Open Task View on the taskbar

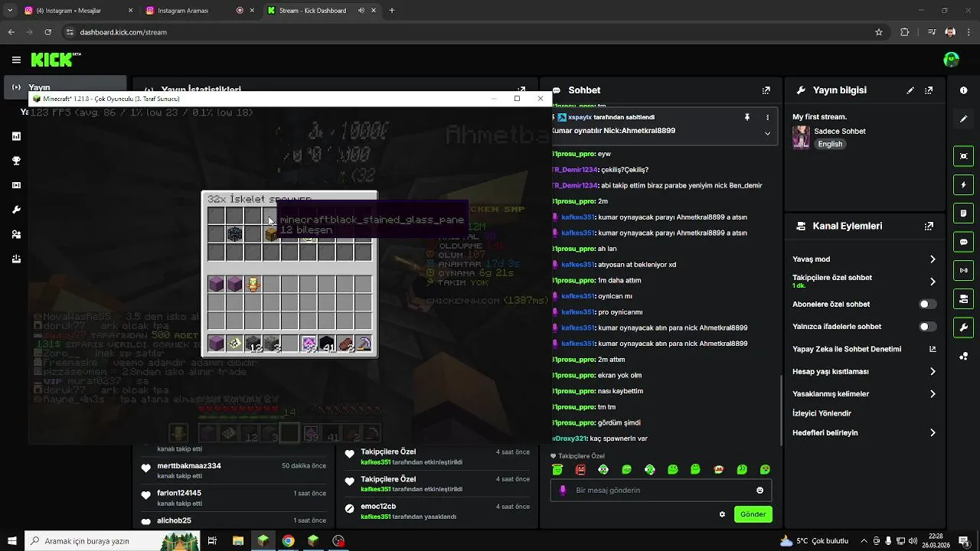(x=212, y=541)
